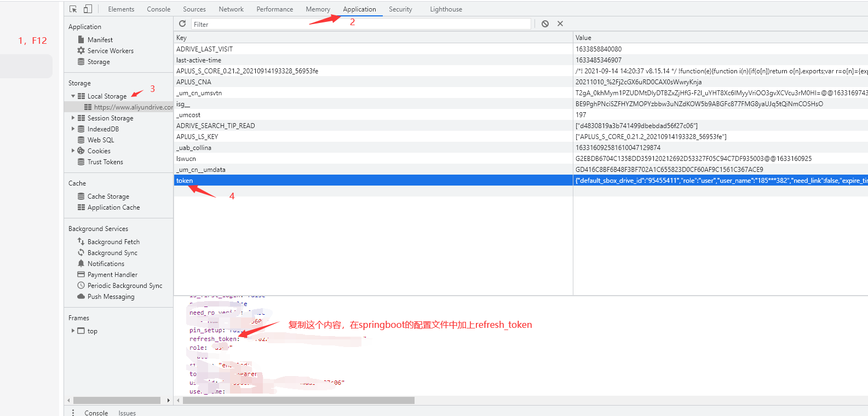The width and height of the screenshot is (868, 416).
Task: Click the clear all storage icon
Action: [545, 24]
